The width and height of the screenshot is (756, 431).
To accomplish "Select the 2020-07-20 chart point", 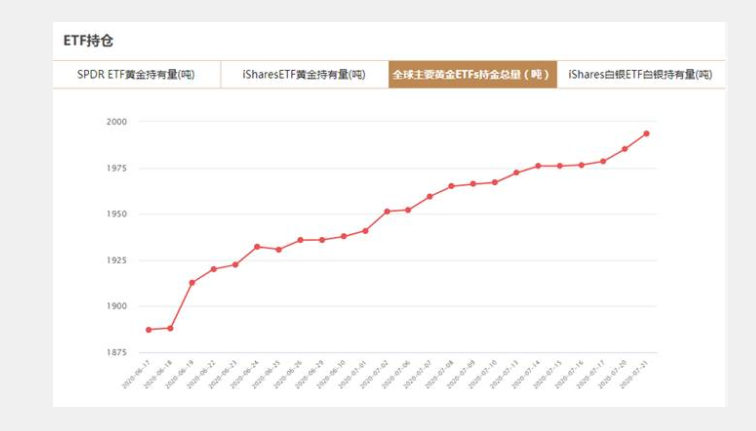I will coord(625,149).
